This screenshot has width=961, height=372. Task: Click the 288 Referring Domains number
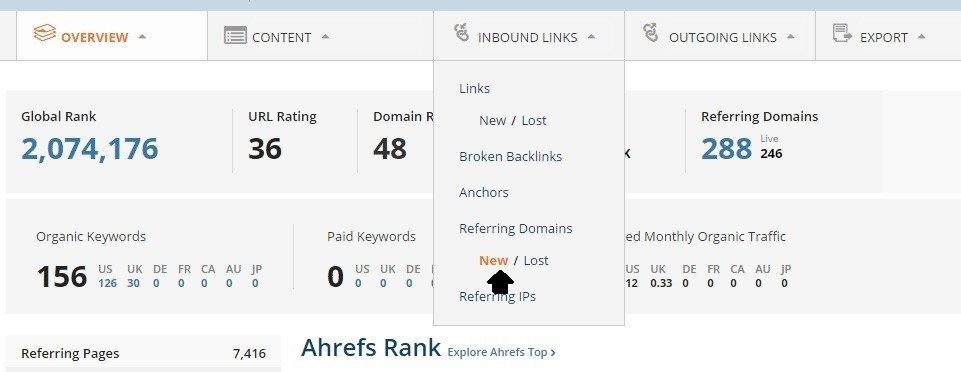(726, 148)
